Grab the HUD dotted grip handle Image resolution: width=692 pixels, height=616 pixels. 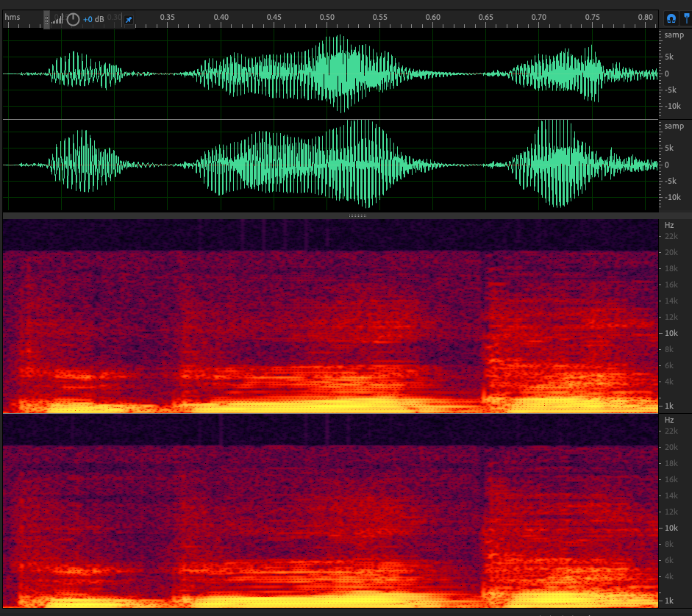(x=46, y=19)
